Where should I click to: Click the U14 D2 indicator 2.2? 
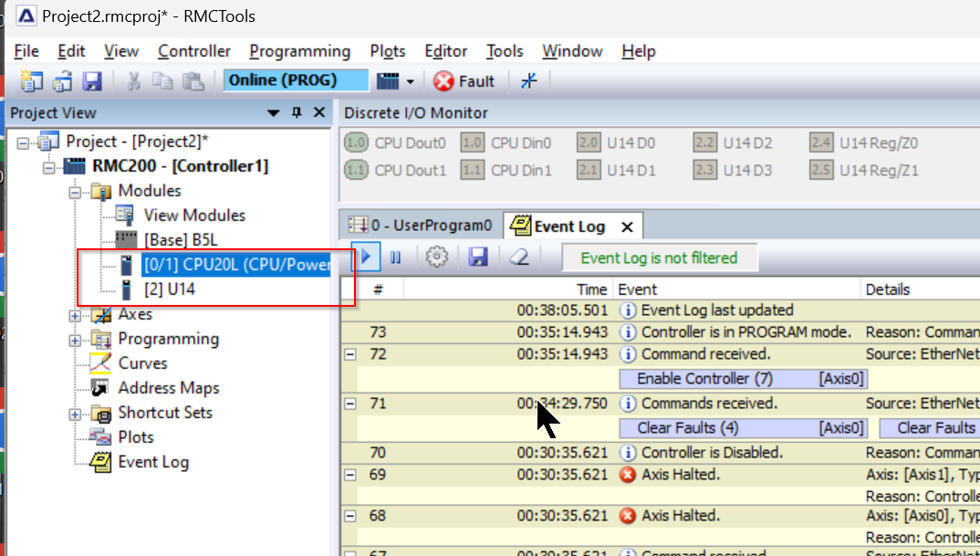click(x=705, y=142)
